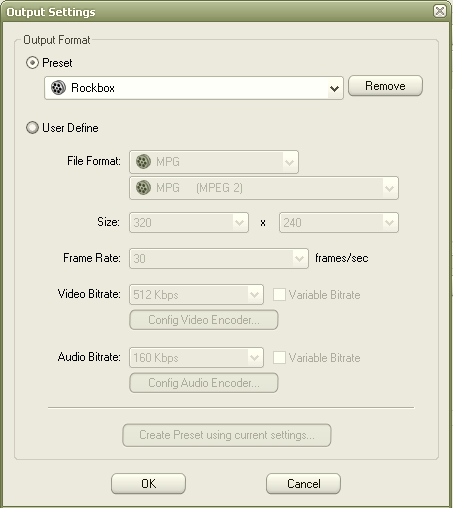
Task: Open the height size dropdown showing 240
Action: [x=389, y=222]
